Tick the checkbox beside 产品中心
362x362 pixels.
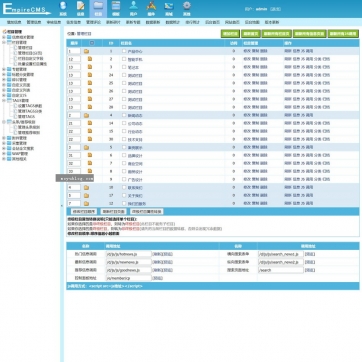point(124,51)
